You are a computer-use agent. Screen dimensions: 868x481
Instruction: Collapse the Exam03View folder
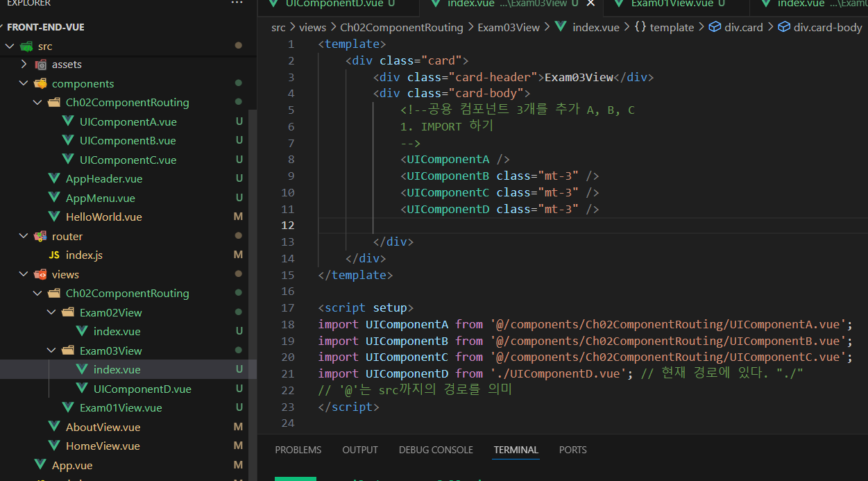[x=51, y=351]
